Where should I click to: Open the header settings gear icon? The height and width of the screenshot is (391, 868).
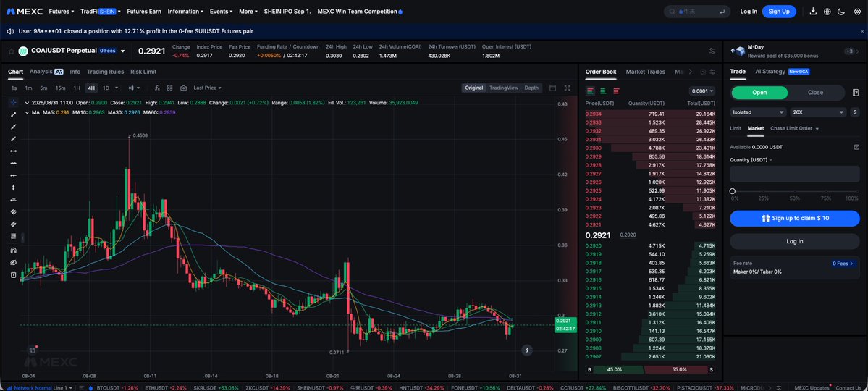tap(857, 11)
